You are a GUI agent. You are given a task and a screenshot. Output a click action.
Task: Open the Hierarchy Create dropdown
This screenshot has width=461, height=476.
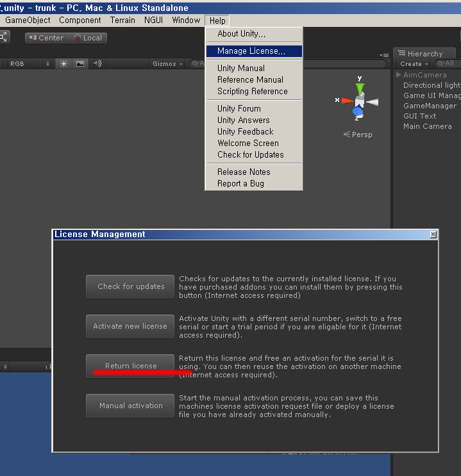click(414, 64)
